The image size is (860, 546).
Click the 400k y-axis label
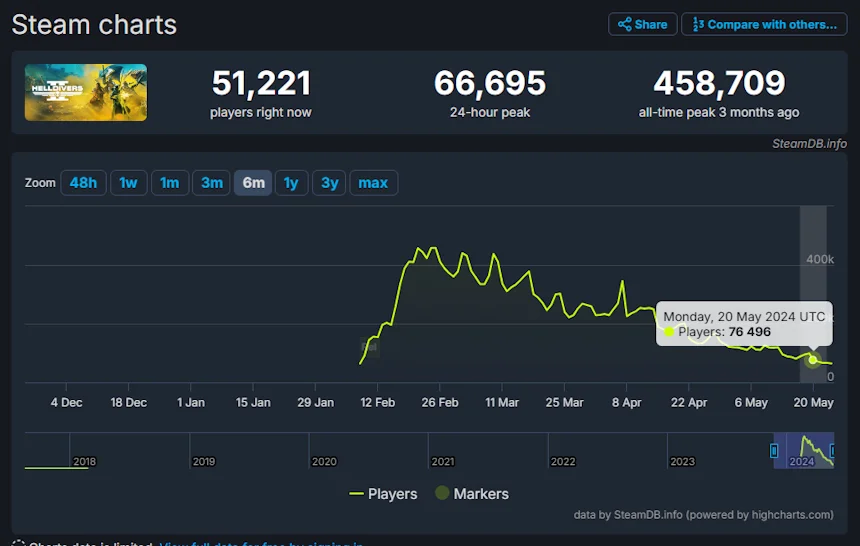(820, 259)
